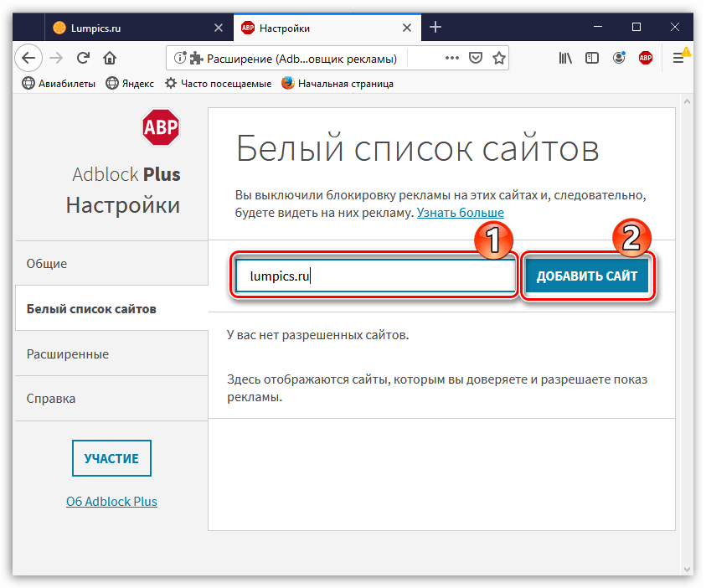Click the ABP logo in sidebar
The image size is (706, 588).
(161, 127)
